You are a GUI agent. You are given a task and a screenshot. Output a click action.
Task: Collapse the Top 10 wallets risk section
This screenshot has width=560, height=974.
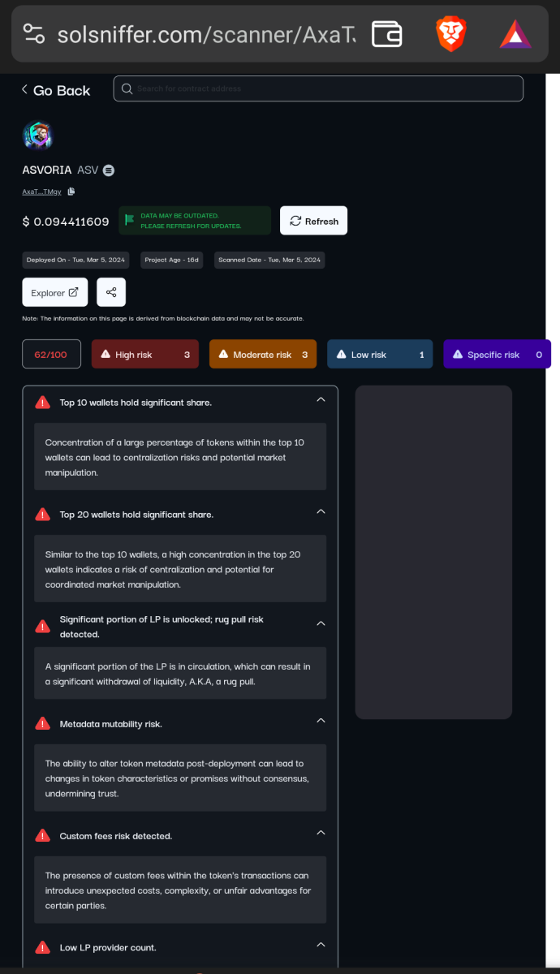tap(321, 399)
